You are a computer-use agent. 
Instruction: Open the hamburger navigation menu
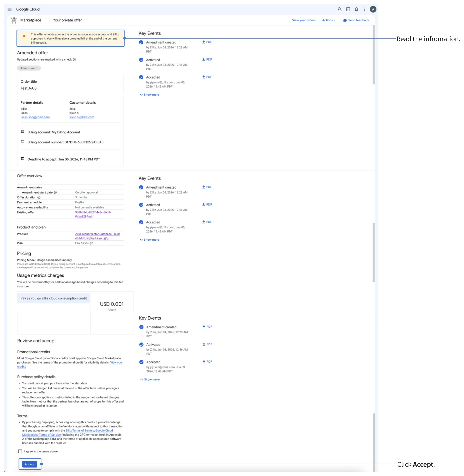9,9
